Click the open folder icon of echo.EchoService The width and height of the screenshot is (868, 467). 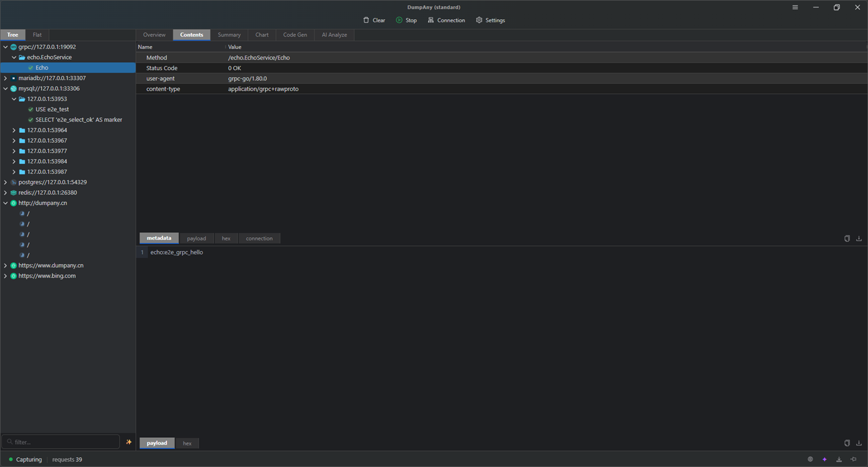(x=22, y=57)
